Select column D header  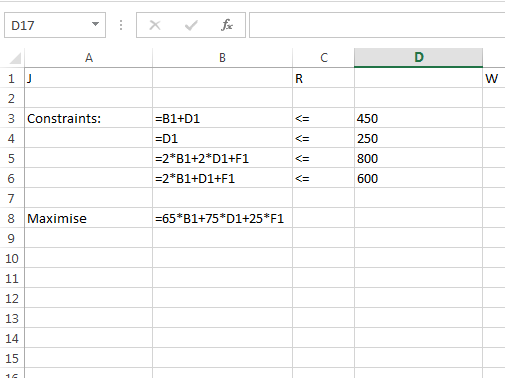coord(419,58)
